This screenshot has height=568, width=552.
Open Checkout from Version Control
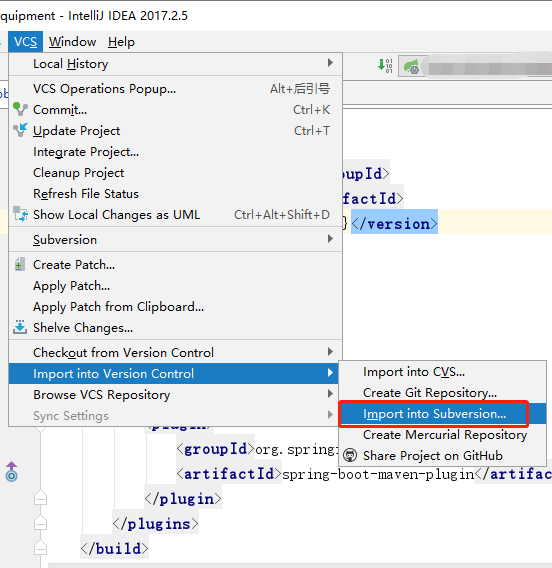pyautogui.click(x=176, y=353)
